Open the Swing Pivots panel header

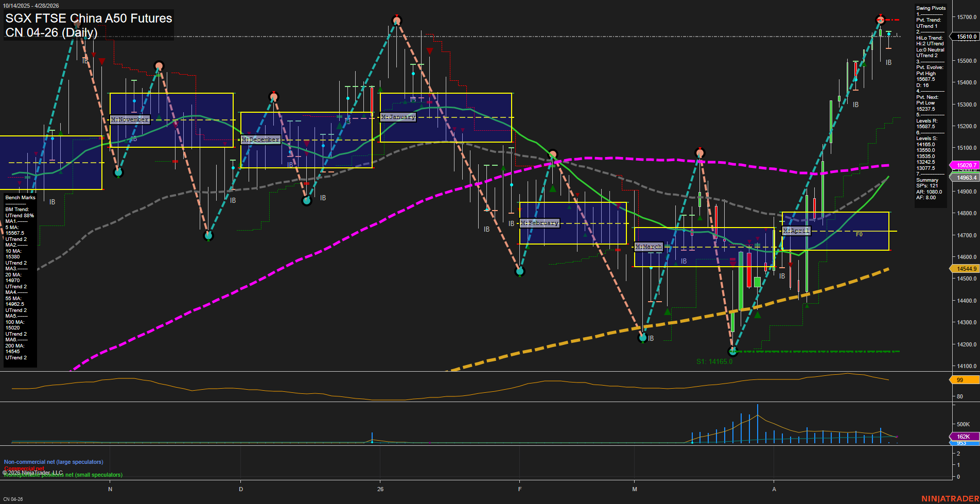click(931, 8)
